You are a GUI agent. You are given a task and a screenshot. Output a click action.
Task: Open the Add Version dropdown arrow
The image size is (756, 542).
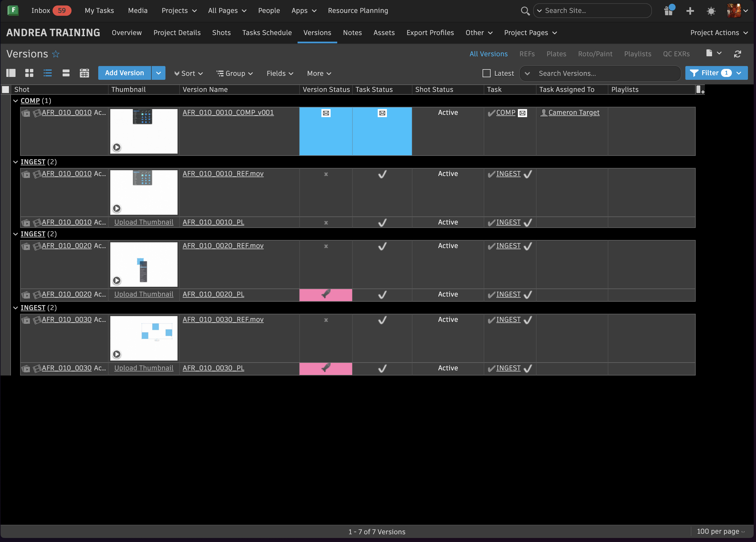click(x=158, y=73)
